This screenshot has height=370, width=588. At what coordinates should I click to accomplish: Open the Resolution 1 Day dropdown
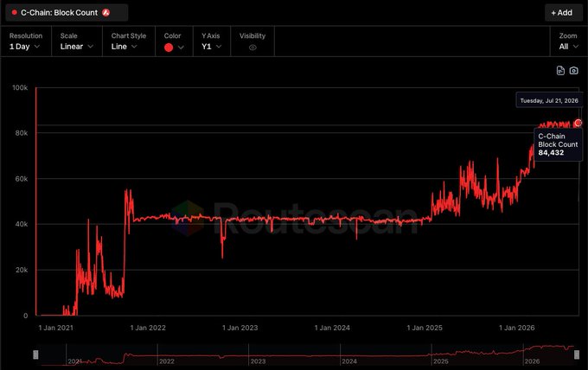(25, 47)
